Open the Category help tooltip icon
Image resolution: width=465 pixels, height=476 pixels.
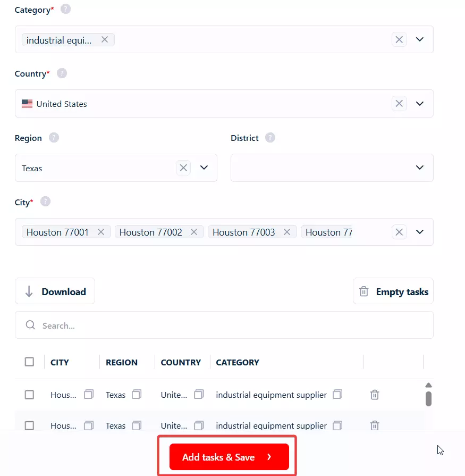click(x=64, y=9)
